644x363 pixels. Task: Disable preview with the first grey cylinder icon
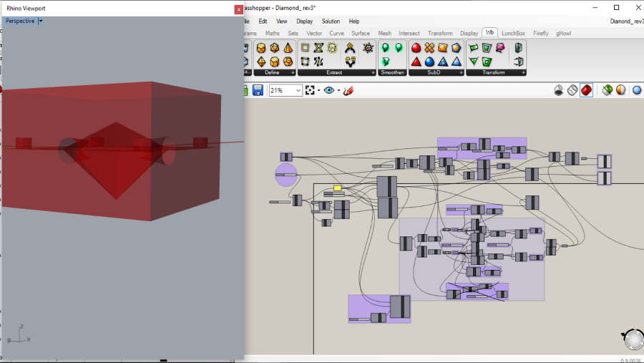click(x=559, y=90)
